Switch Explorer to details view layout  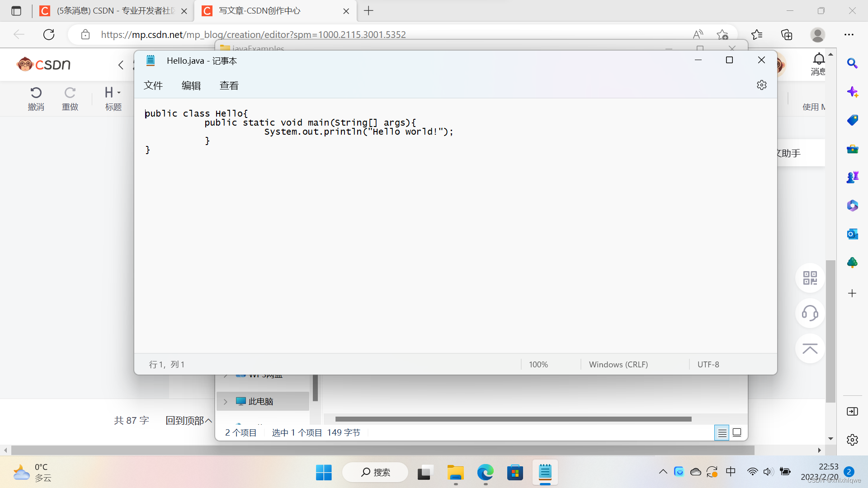(x=722, y=433)
